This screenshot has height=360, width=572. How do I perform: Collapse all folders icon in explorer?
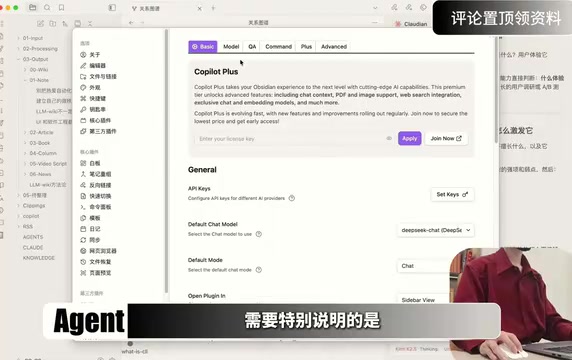[90, 23]
